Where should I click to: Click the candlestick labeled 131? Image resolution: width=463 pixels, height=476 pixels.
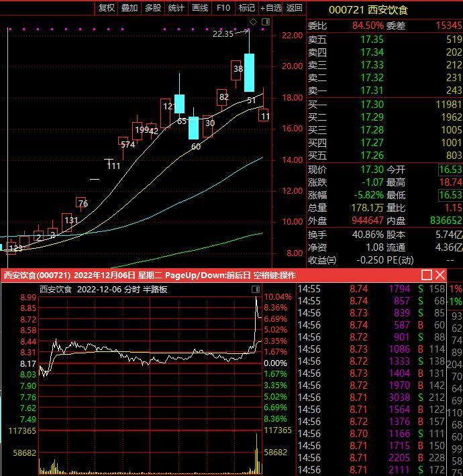(67, 223)
